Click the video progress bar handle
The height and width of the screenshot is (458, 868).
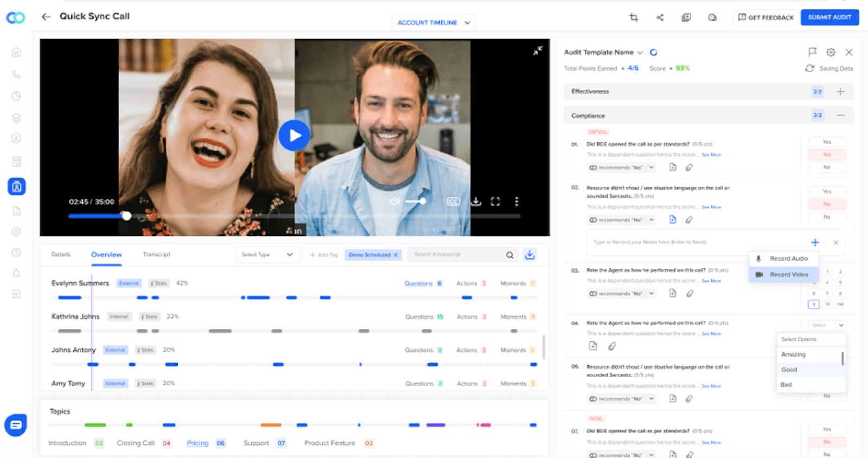pos(126,216)
